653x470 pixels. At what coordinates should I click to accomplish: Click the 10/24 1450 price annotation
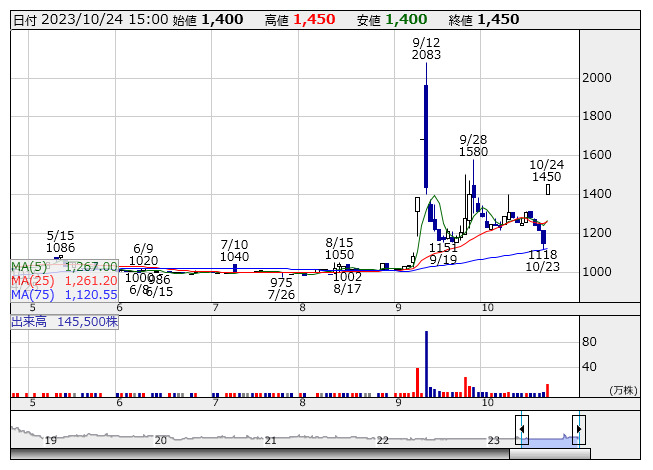point(547,170)
